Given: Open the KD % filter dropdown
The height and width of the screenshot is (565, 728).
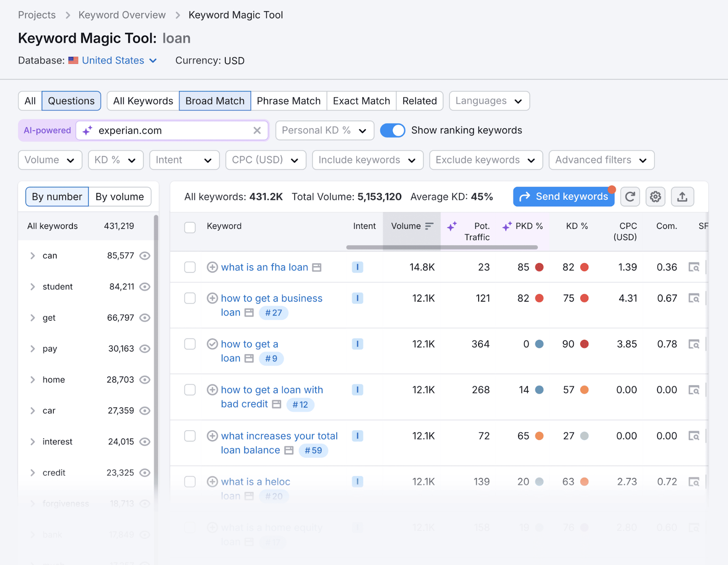Looking at the screenshot, I should [116, 160].
